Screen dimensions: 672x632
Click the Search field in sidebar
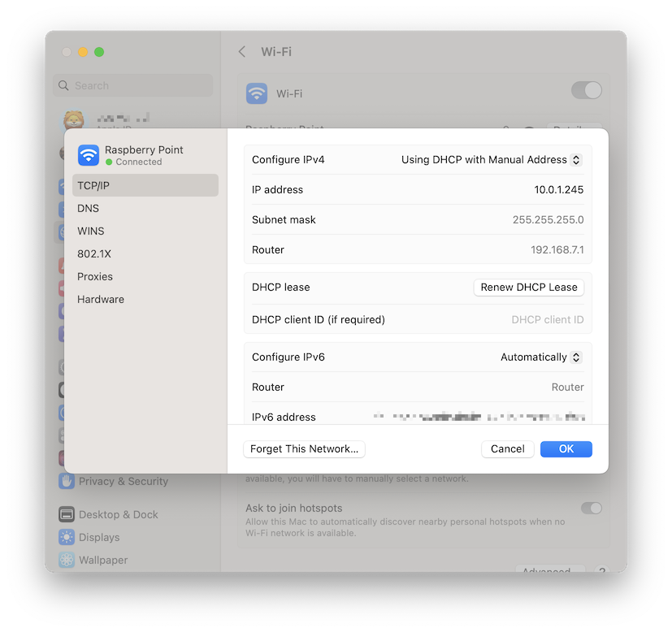coord(133,85)
